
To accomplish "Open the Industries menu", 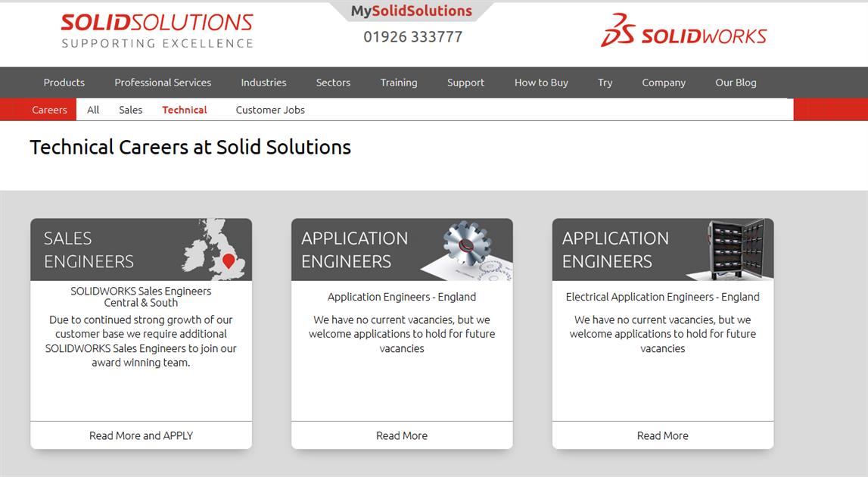I will tap(263, 83).
